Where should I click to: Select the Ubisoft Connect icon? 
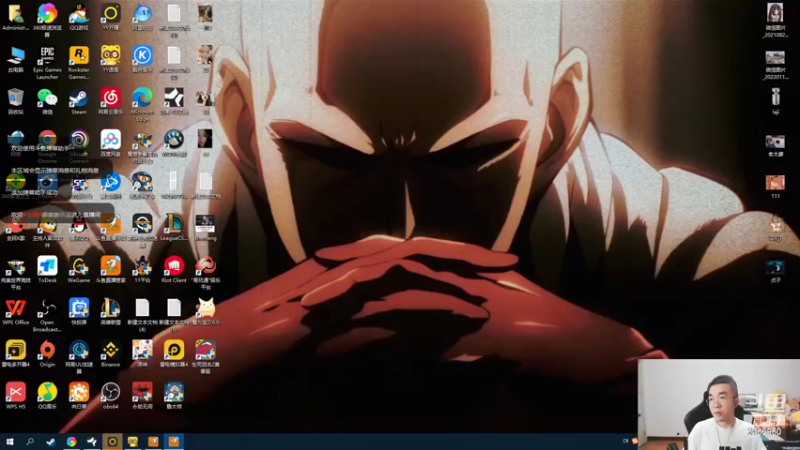click(79, 146)
